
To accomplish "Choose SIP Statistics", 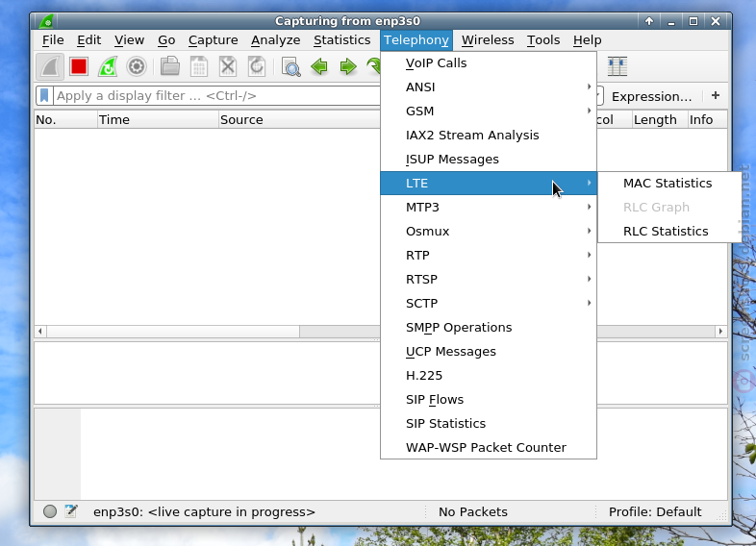I will tap(489, 424).
